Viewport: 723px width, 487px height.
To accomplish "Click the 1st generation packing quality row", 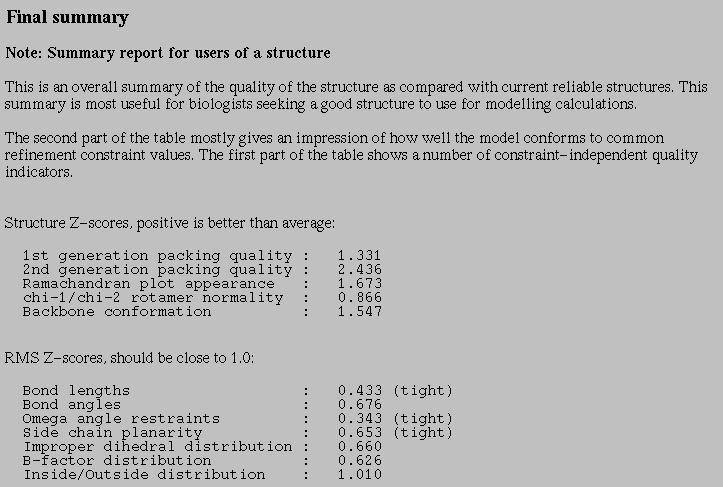I will tap(202, 255).
